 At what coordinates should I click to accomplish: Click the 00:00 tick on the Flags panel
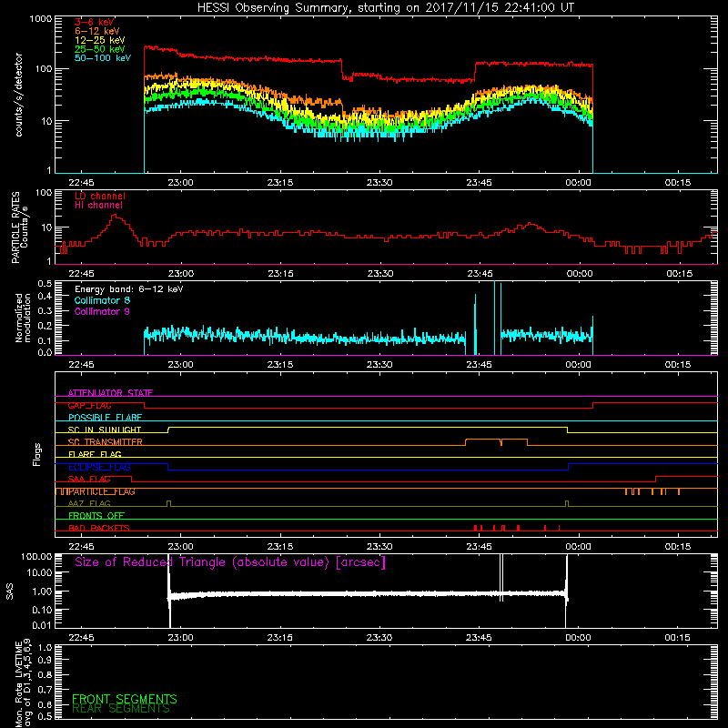[x=578, y=547]
